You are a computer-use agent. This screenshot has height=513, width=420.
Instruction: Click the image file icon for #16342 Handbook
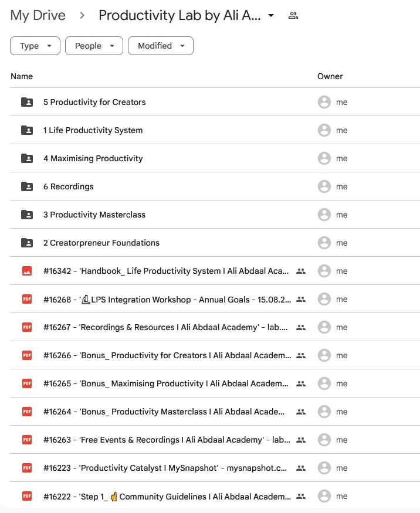point(27,271)
